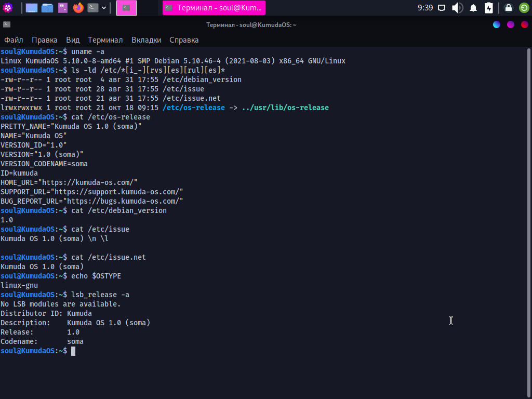The width and height of the screenshot is (532, 399).
Task: Click the "Linux KumudaOS 5.10.0-8-amd64" output line
Action: [x=173, y=61]
